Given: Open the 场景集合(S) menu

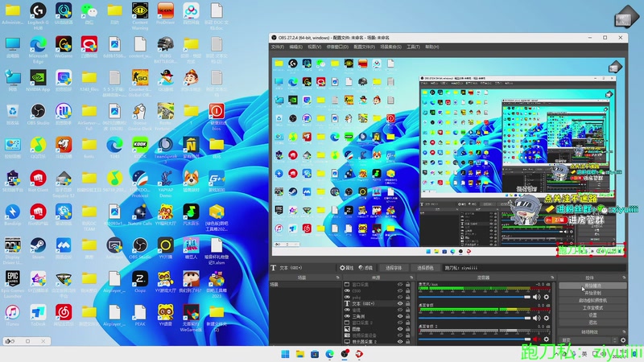Looking at the screenshot, I should point(390,47).
